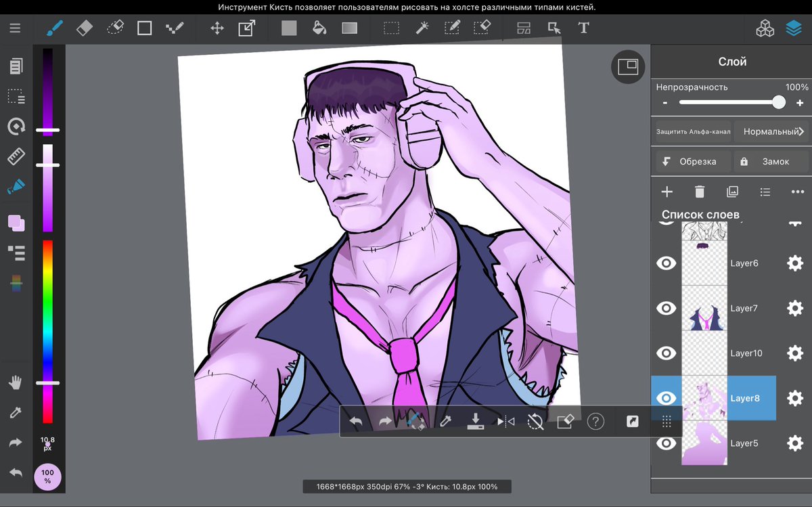812x507 pixels.
Task: Hide Layer6 with its eye icon
Action: 667,263
